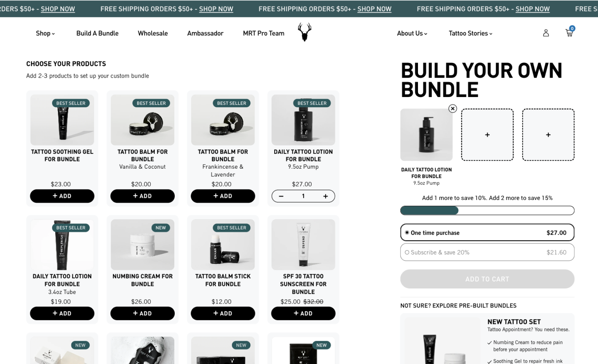Click the third empty bundle slot plus
The image size is (598, 364).
click(x=548, y=135)
